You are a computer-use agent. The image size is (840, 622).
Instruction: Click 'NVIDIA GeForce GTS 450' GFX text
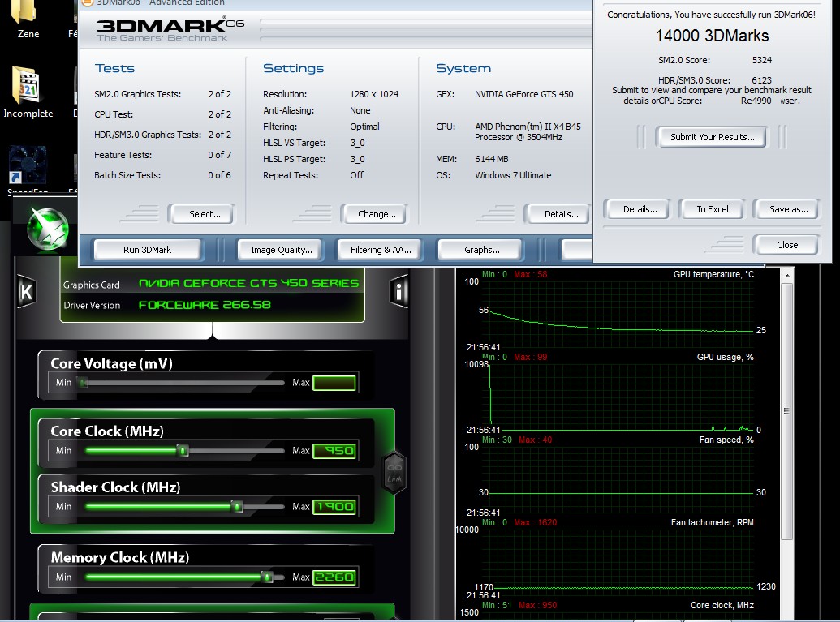click(523, 94)
